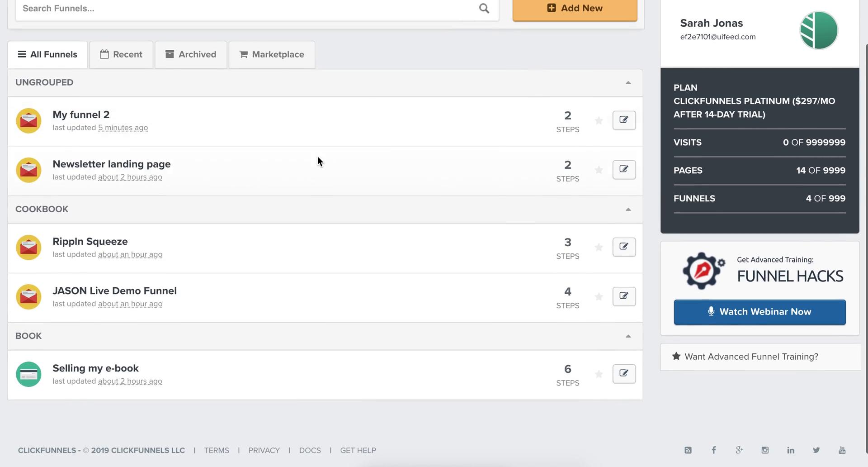Open the Google Plus footer icon

739,450
